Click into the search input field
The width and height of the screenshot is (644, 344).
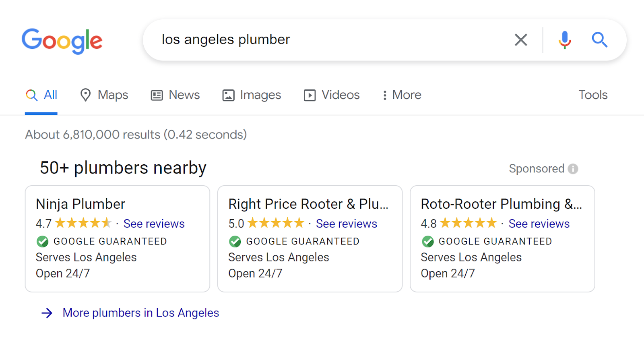pos(322,40)
